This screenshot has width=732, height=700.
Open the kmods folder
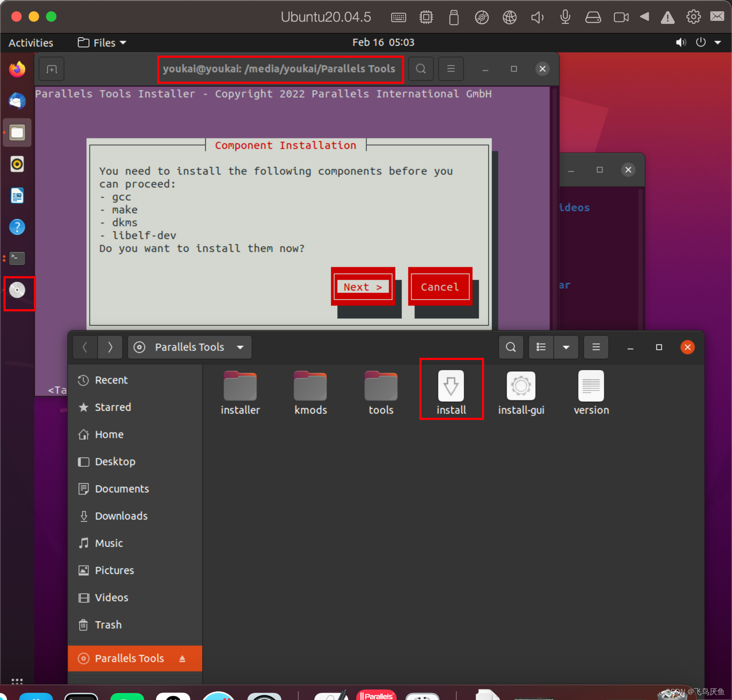310,393
